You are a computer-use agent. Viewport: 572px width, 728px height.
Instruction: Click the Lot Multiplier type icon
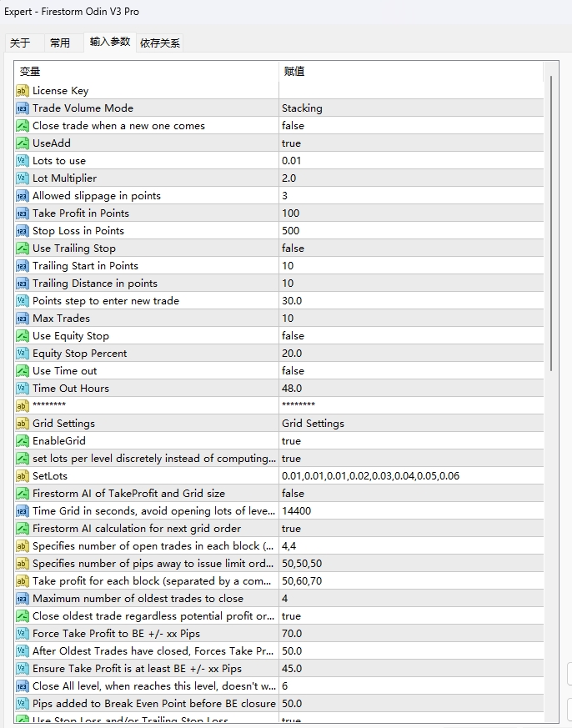tap(23, 178)
